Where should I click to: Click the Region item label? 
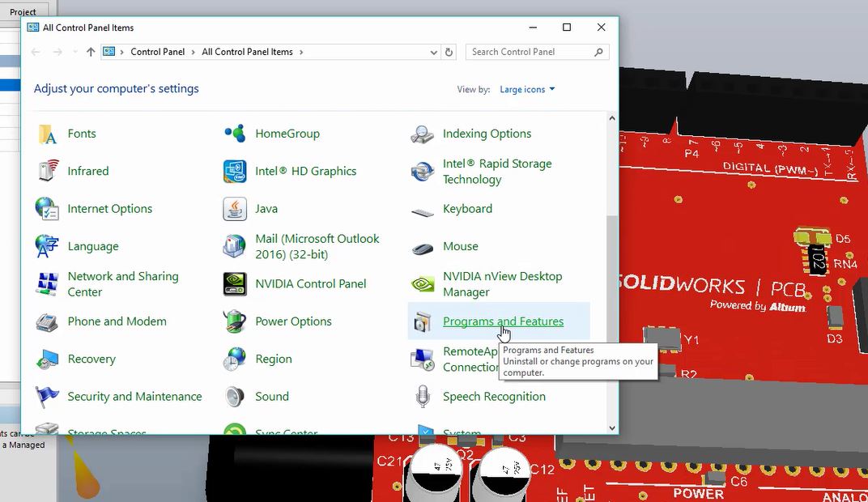[x=274, y=359]
